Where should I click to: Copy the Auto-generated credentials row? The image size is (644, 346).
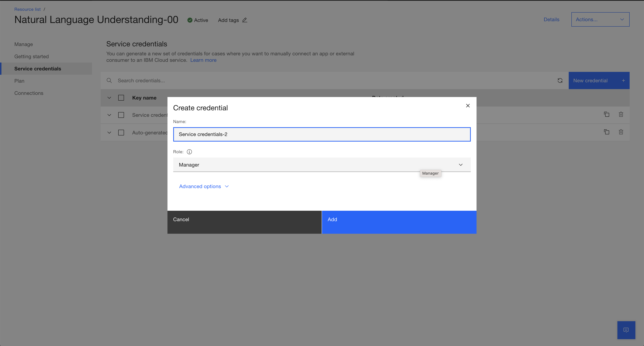click(606, 132)
